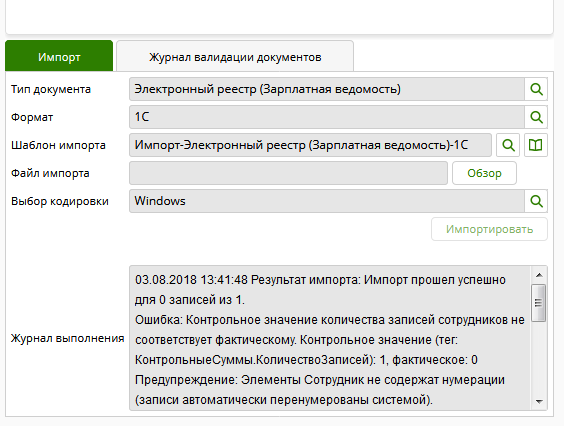Open format lookup magnifier icon

coord(536,117)
